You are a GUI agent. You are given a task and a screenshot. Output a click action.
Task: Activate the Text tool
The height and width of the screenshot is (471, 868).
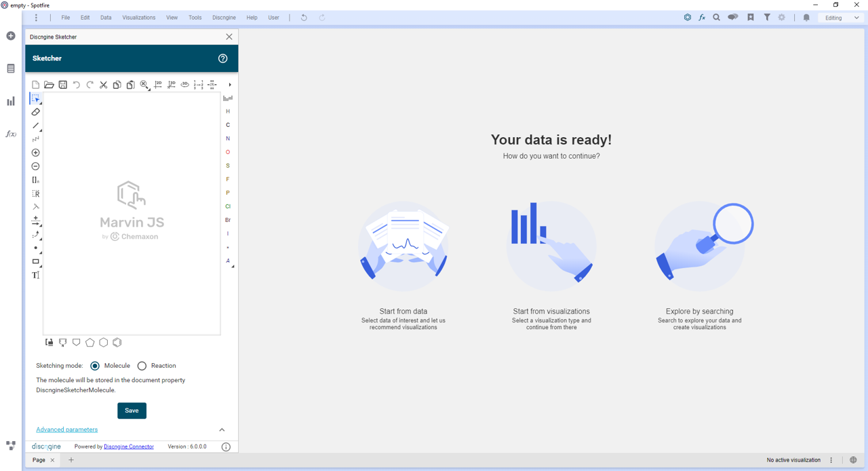pos(36,275)
